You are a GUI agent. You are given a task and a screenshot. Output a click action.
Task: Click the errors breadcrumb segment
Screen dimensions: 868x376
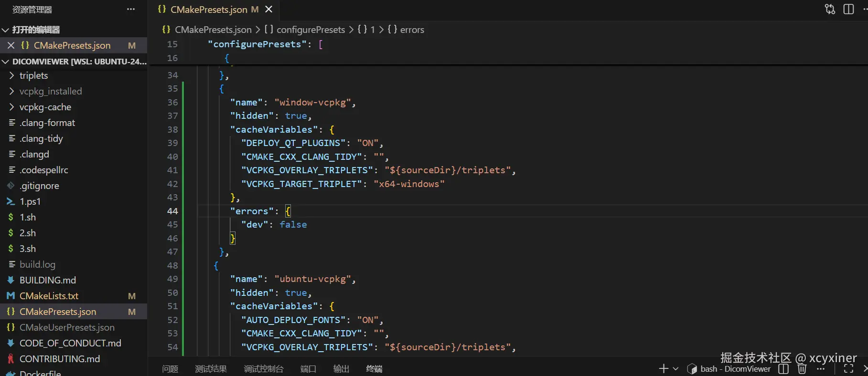click(412, 30)
